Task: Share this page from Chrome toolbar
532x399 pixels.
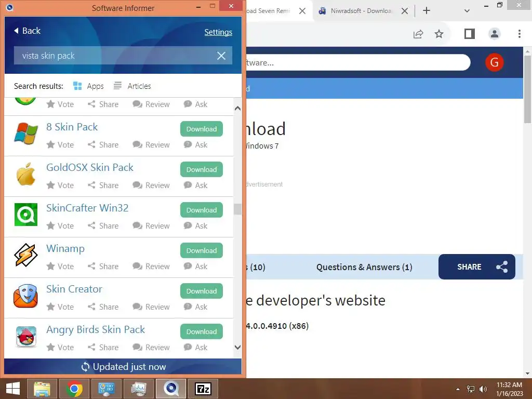Action: coord(418,34)
